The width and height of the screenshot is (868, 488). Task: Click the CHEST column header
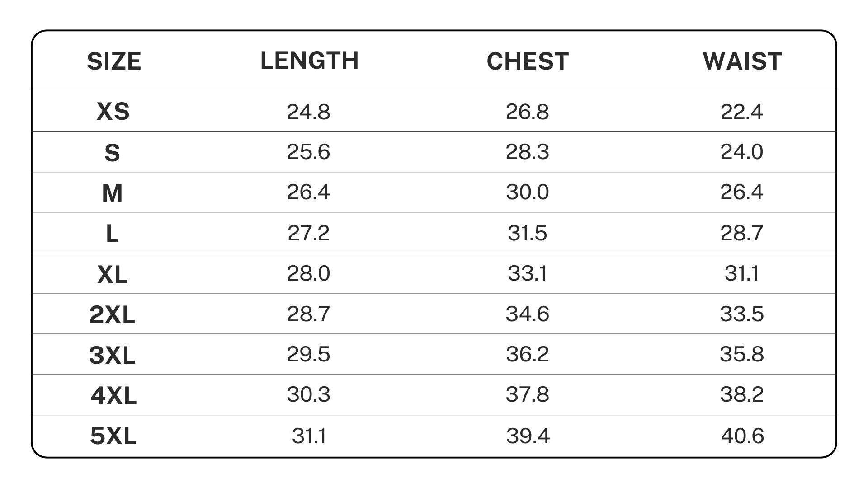click(528, 61)
